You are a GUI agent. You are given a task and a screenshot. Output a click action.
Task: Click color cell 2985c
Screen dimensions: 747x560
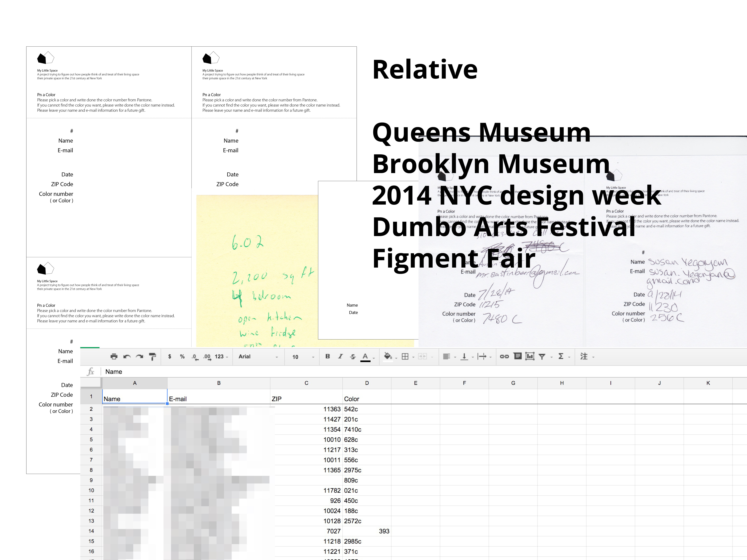[x=367, y=541]
